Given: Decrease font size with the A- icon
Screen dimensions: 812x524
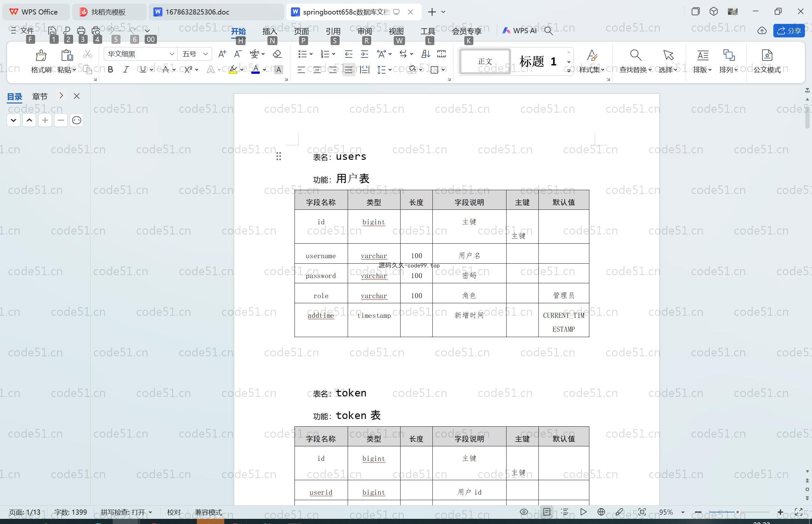Looking at the screenshot, I should pos(238,54).
